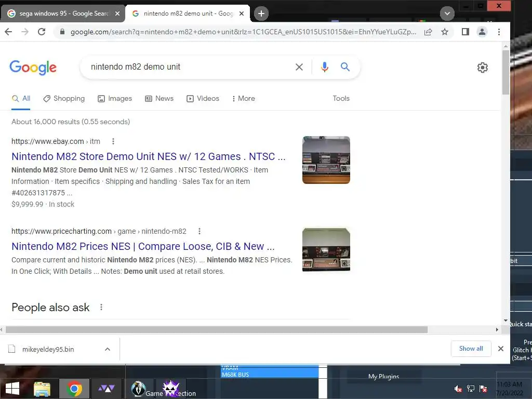Reload the current page
This screenshot has height=399, width=532.
[x=42, y=32]
